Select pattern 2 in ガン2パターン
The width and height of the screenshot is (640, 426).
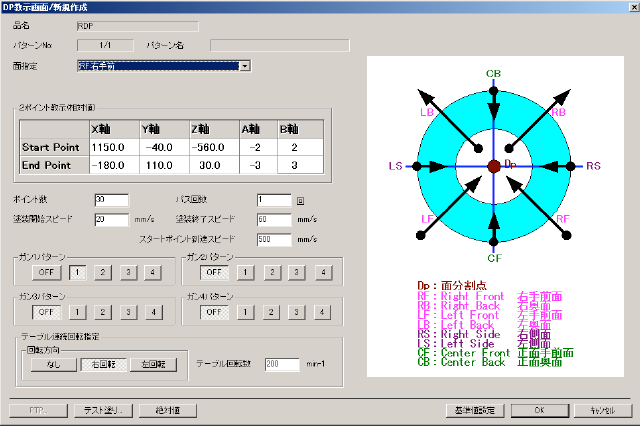tap(272, 272)
